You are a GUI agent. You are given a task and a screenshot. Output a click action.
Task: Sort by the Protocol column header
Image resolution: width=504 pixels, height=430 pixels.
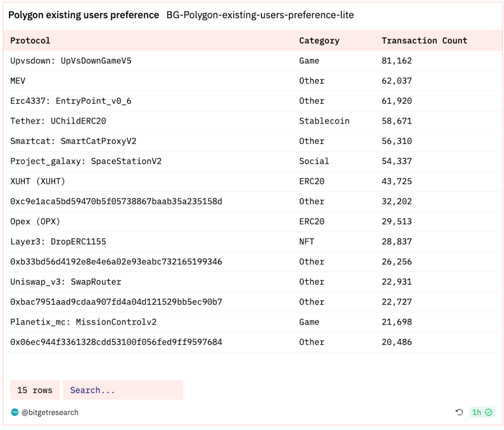(30, 41)
